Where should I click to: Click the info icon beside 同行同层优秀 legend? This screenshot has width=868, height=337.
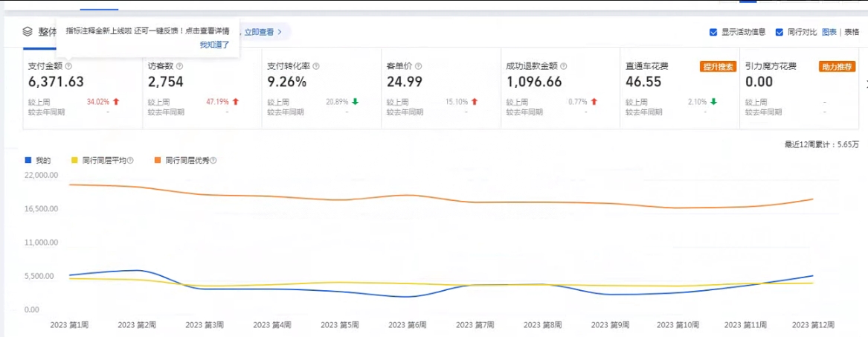pyautogui.click(x=214, y=161)
